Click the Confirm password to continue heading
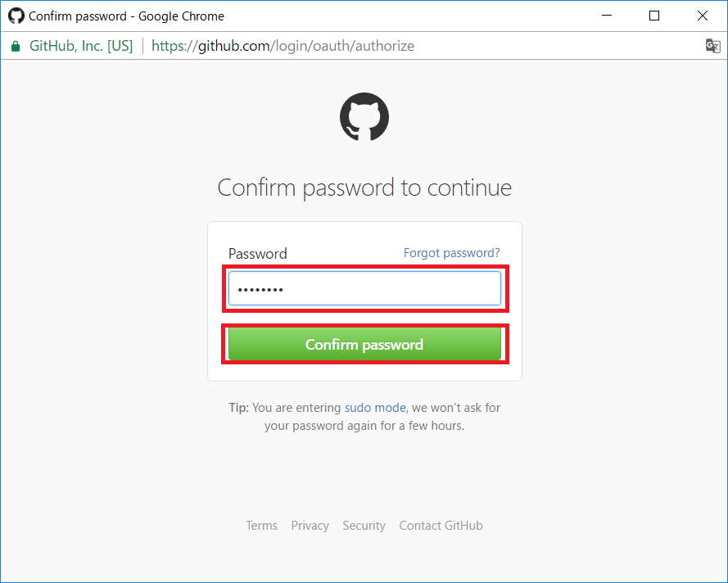The width and height of the screenshot is (728, 583). (x=364, y=188)
